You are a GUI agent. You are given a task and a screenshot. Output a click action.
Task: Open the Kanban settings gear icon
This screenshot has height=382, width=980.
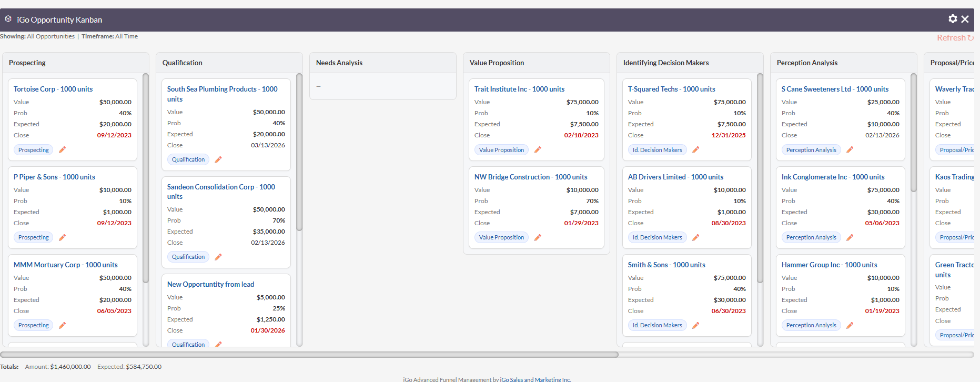[x=953, y=19]
